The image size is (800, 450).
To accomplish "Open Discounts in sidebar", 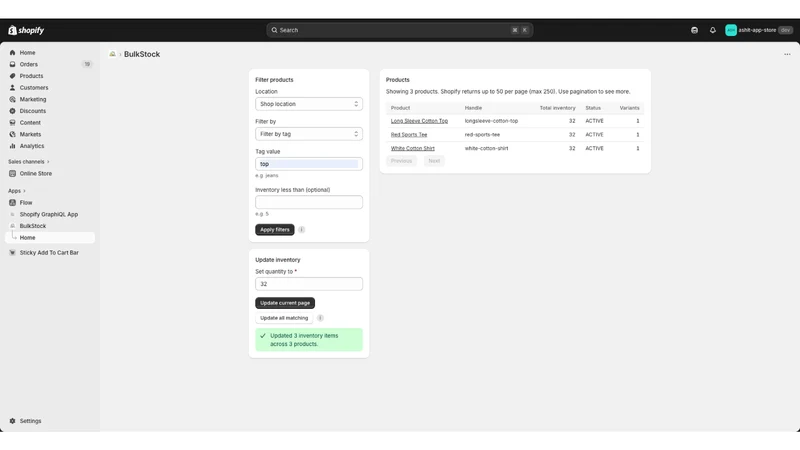I will point(33,111).
